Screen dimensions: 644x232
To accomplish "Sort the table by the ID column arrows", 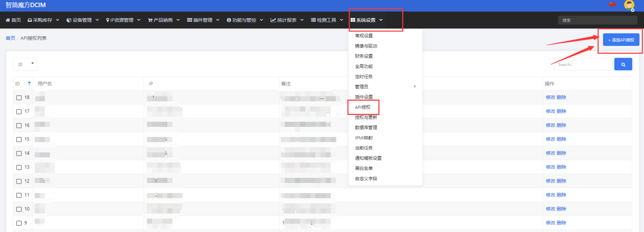I will pos(29,83).
